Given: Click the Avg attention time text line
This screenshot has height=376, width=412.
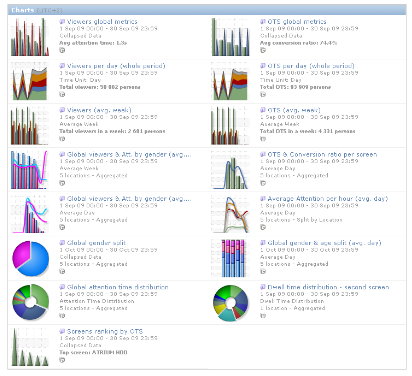Looking at the screenshot, I should pos(93,43).
